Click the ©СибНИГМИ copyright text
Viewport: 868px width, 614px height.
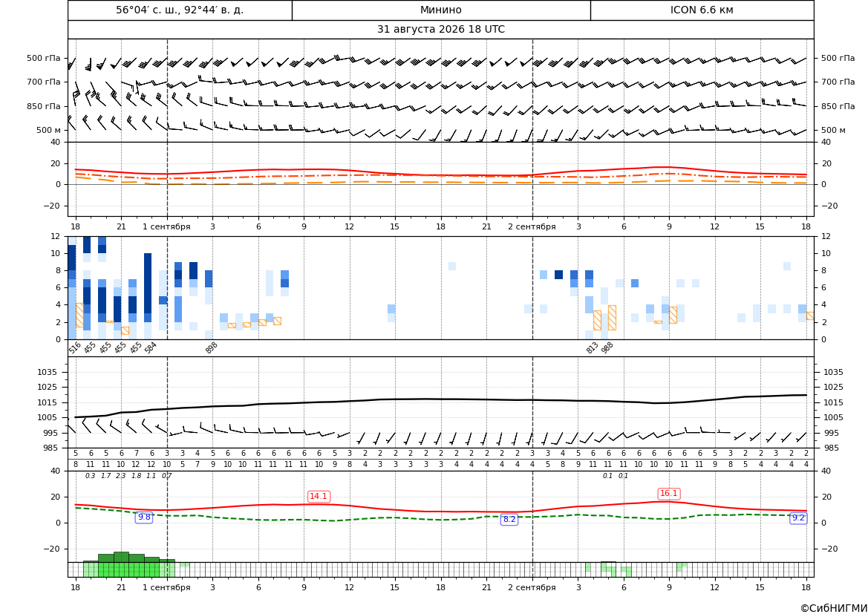tap(834, 609)
